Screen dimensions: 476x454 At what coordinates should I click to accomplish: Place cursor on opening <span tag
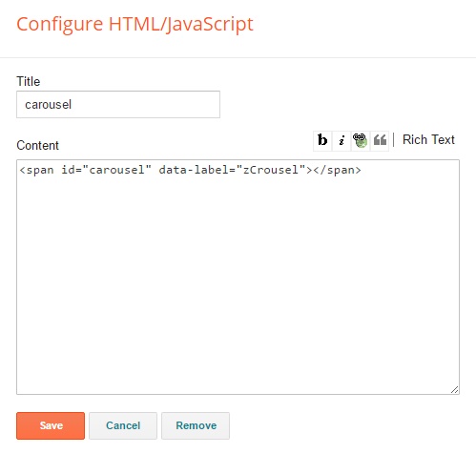(36, 170)
